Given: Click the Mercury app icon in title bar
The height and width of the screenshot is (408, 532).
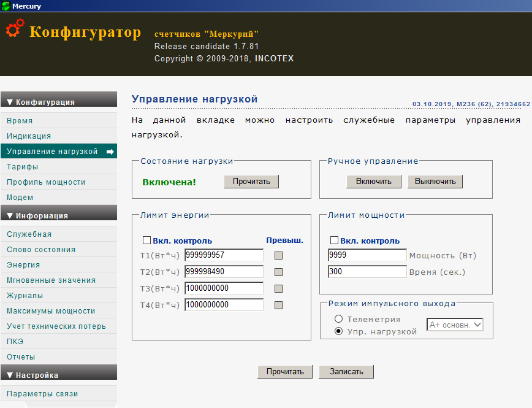Looking at the screenshot, I should (6, 6).
